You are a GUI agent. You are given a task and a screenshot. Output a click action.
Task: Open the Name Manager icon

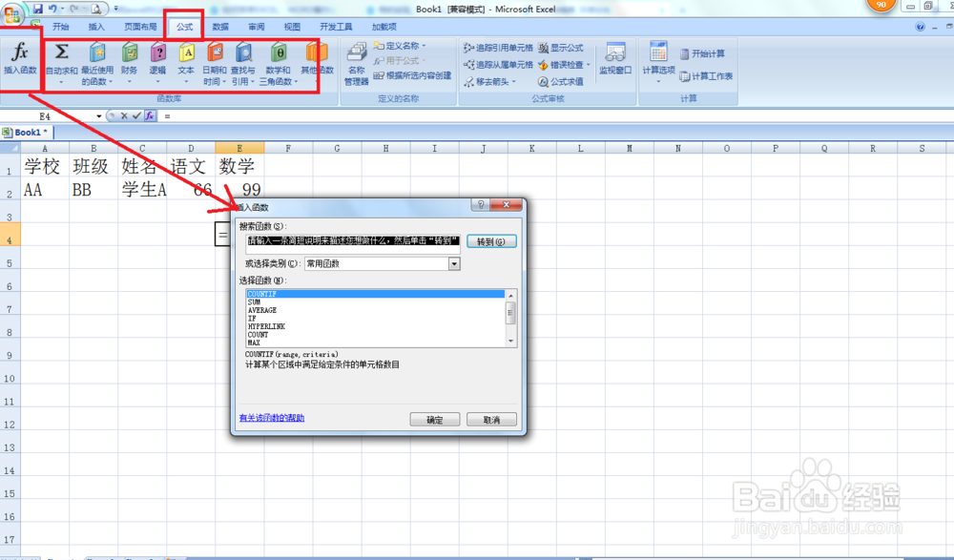tap(357, 52)
